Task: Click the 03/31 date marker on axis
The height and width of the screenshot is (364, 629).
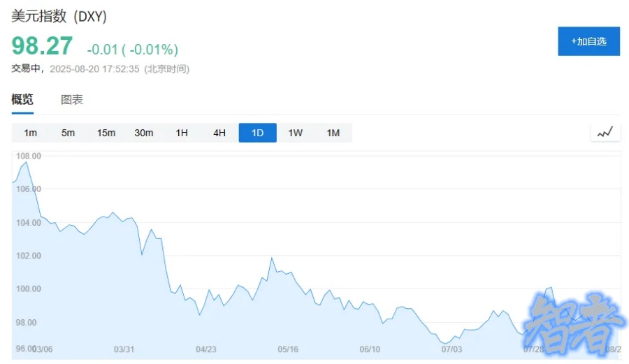Action: pos(124,349)
